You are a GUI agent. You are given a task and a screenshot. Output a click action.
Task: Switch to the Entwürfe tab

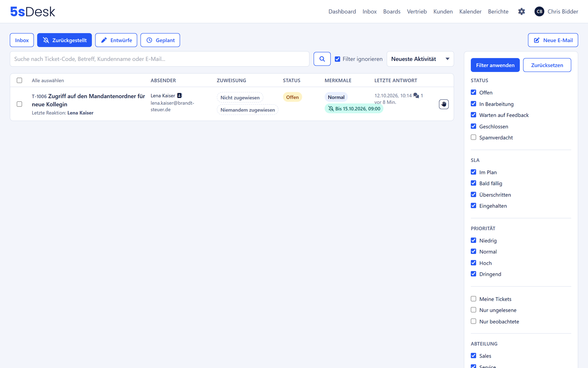tap(116, 40)
